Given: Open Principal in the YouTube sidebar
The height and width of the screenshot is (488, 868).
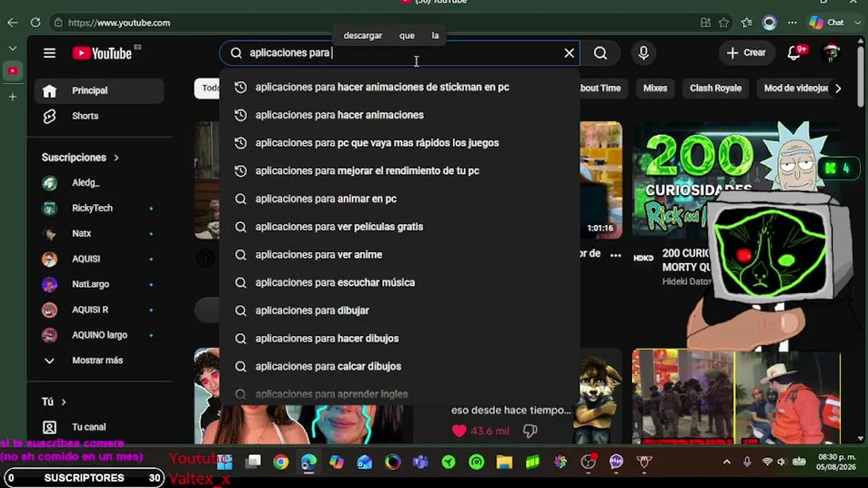Looking at the screenshot, I should click(99, 91).
